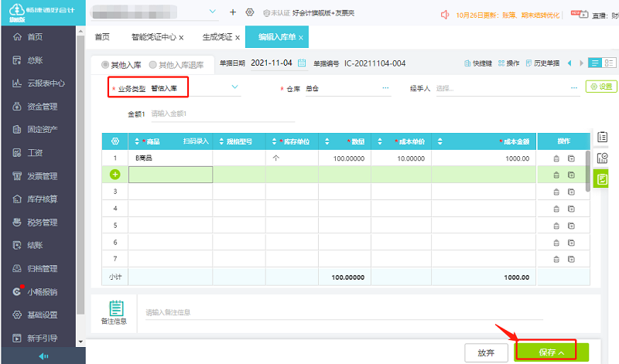
Task: Click the 保存 button
Action: pyautogui.click(x=551, y=352)
